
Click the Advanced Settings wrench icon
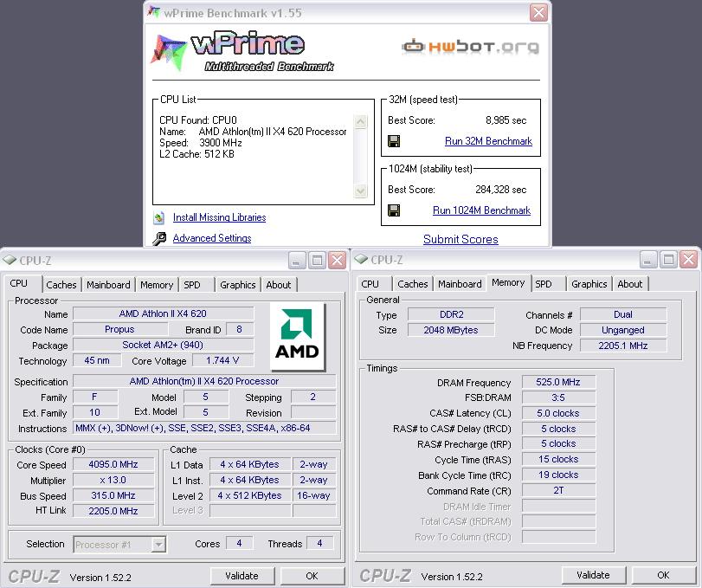159,239
